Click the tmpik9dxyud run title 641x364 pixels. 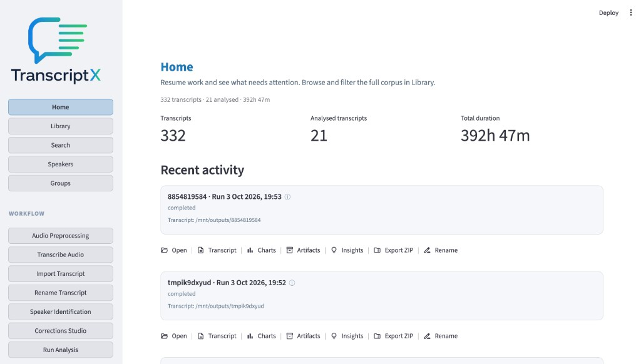(227, 282)
